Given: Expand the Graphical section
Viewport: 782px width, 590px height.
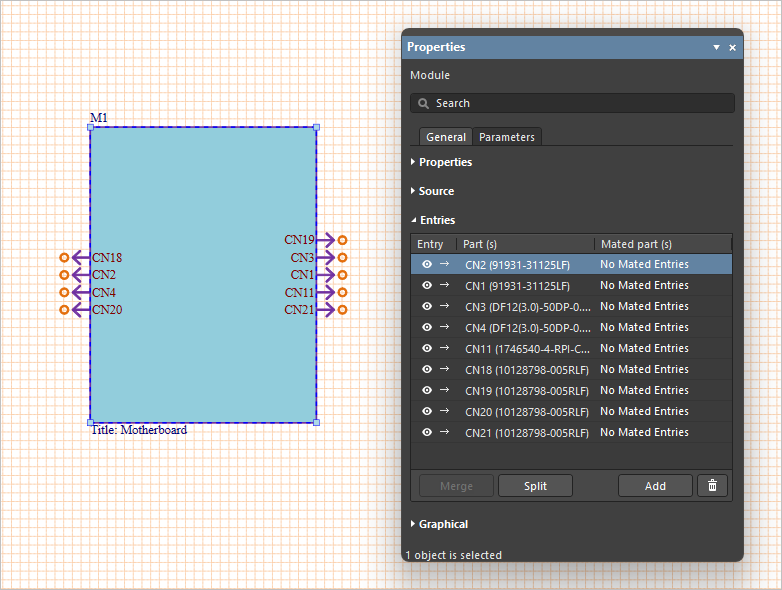Looking at the screenshot, I should click(443, 524).
